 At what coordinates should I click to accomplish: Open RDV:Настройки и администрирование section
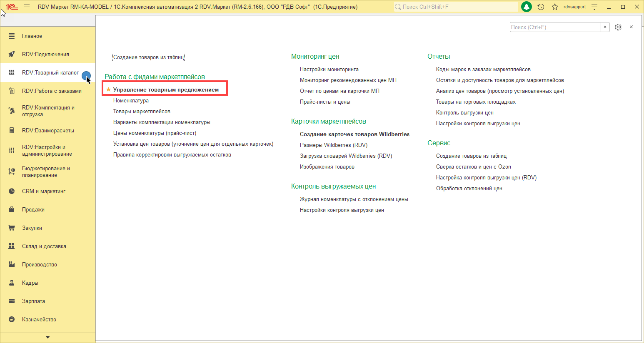(x=48, y=150)
